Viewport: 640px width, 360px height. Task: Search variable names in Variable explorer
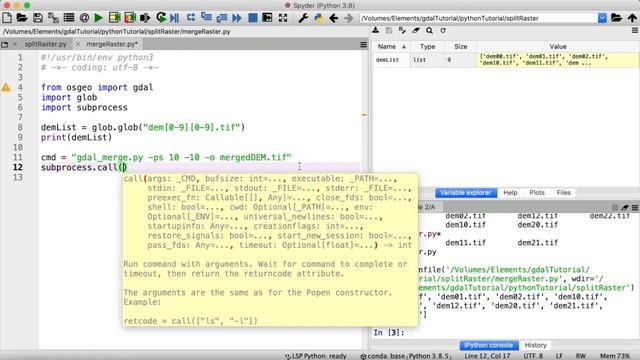(x=429, y=31)
